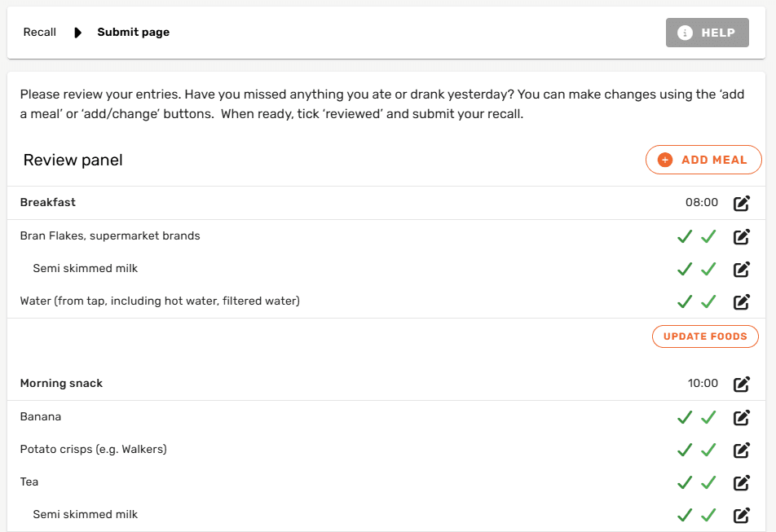Select the Bran Flakes, supermarket brands row
This screenshot has height=532, width=776.
386,236
